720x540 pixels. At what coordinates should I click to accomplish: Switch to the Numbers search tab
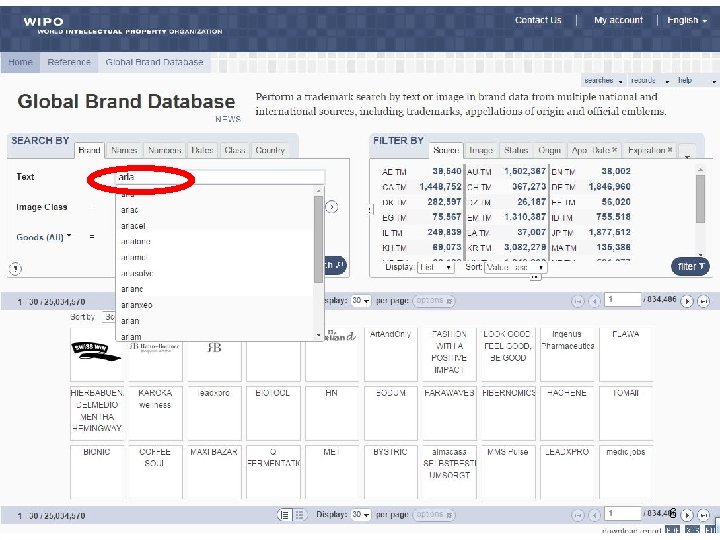[165, 150]
